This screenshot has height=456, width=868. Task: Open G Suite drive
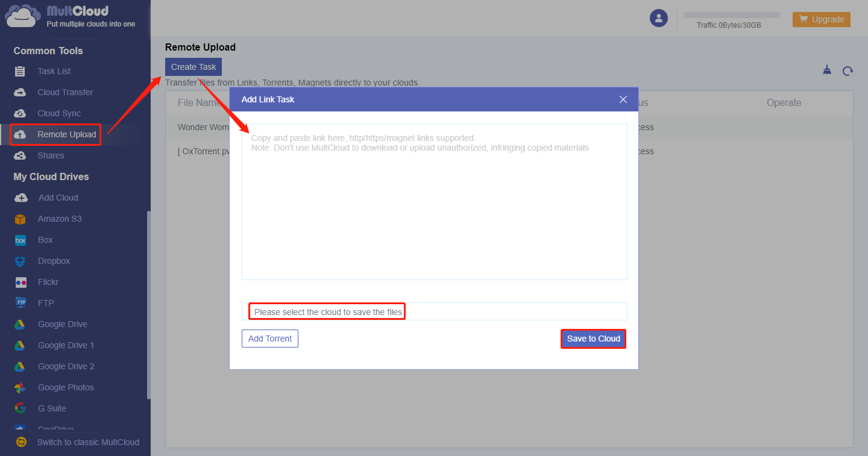[x=52, y=408]
